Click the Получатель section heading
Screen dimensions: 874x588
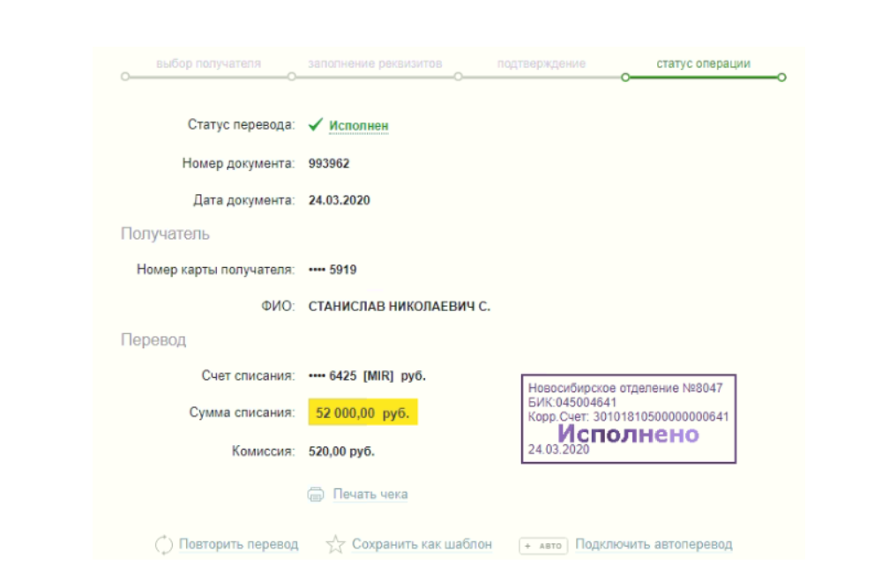tap(165, 234)
